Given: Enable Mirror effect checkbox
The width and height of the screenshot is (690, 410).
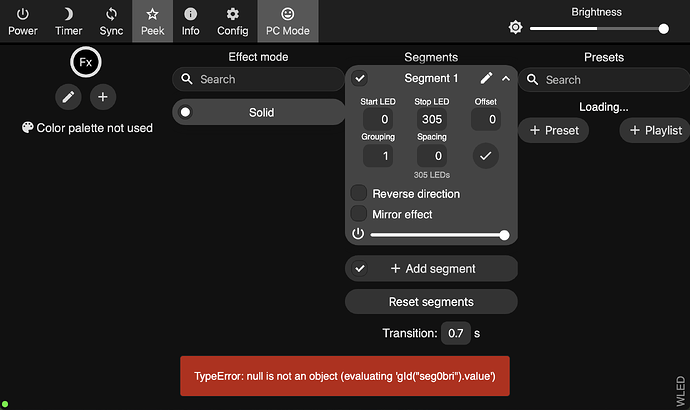Looking at the screenshot, I should tap(359, 213).
